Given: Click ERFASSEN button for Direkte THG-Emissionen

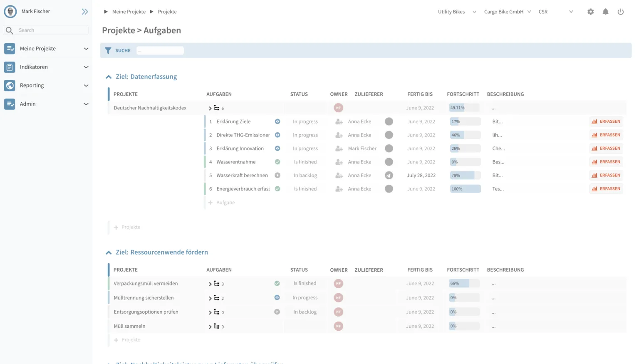Looking at the screenshot, I should [x=606, y=135].
